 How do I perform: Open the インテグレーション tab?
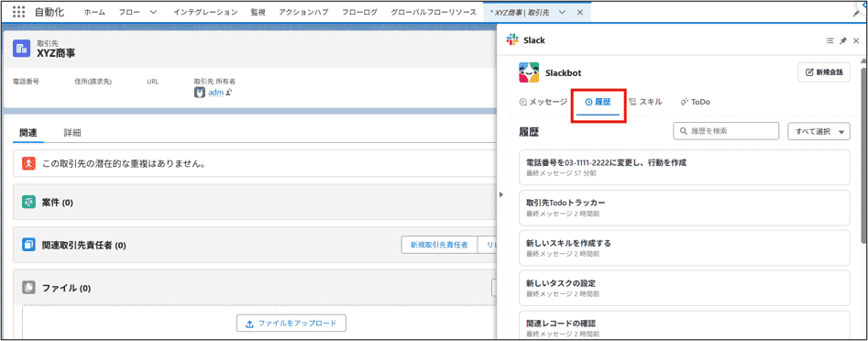pyautogui.click(x=205, y=12)
